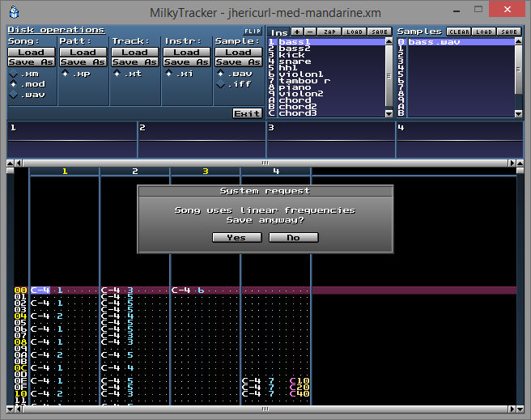Click the MilkyTracker app icon in title bar
Viewport: 531px width, 420px height.
point(15,12)
